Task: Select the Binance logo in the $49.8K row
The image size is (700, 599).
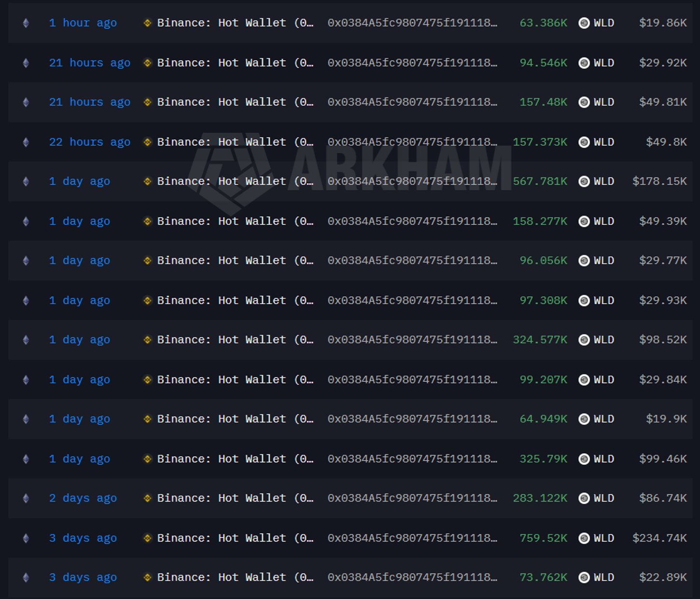Action: [148, 142]
